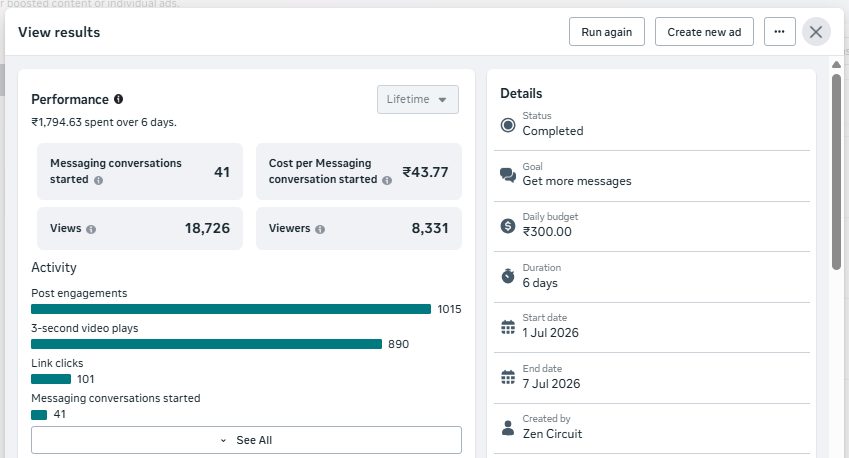Click the 6 days duration value

pos(540,283)
